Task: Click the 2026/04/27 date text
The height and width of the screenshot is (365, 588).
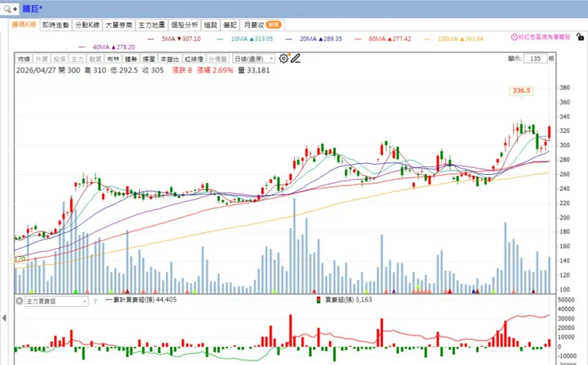Action: tap(35, 70)
